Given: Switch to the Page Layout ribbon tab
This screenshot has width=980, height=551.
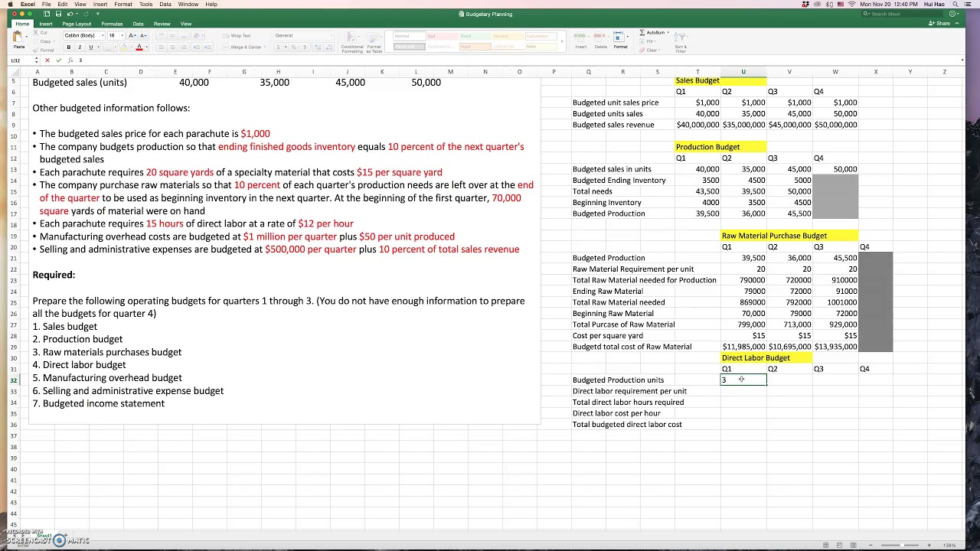Looking at the screenshot, I should click(77, 24).
